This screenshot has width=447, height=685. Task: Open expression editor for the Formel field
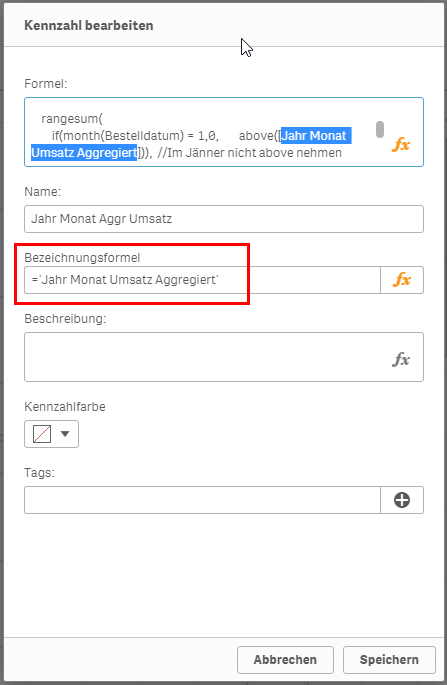tap(401, 144)
